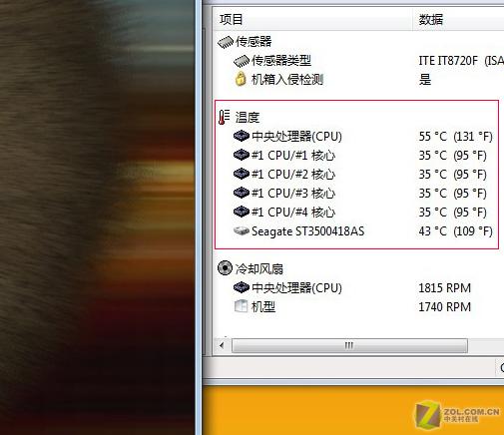This screenshot has width=504, height=435.
Task: Click the fan icon beside 冷却风扇
Action: (x=225, y=268)
